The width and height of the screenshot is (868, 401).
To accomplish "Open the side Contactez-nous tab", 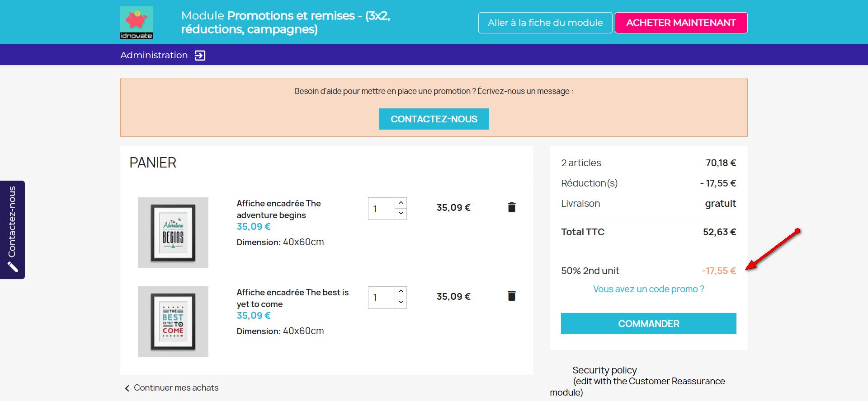I will coord(12,221).
